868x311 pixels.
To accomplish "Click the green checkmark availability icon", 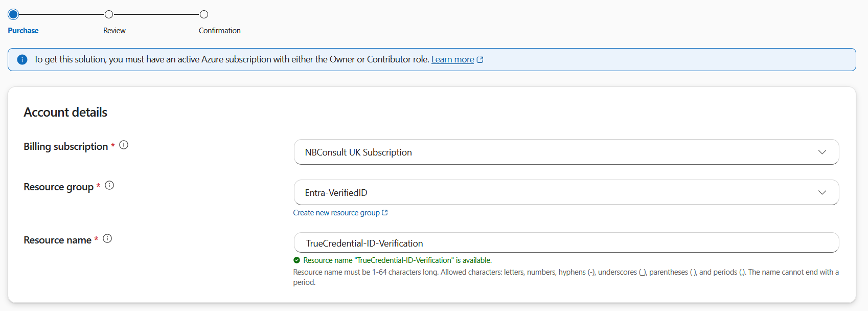I will coord(297,260).
